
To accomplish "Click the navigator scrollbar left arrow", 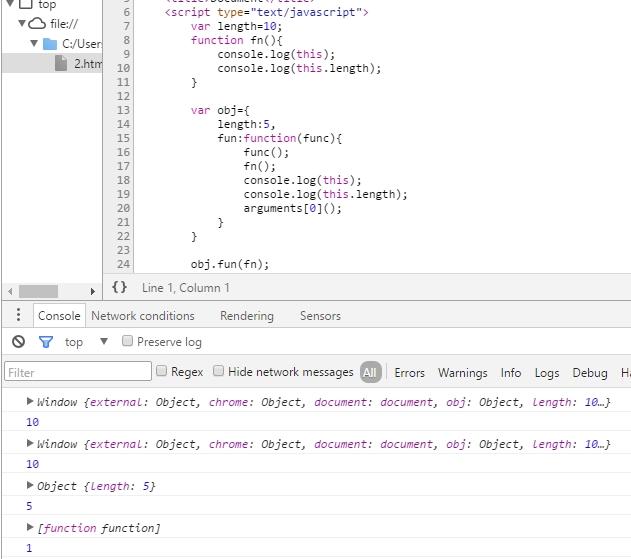I will click(x=10, y=291).
